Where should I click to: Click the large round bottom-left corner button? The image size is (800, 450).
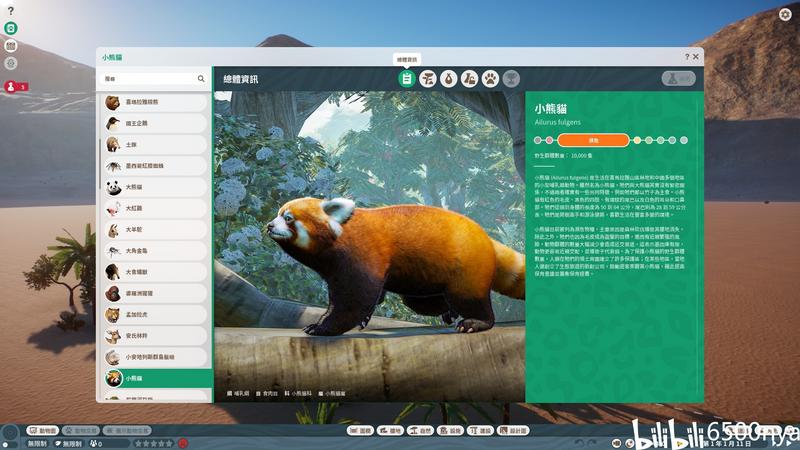(x=10, y=434)
